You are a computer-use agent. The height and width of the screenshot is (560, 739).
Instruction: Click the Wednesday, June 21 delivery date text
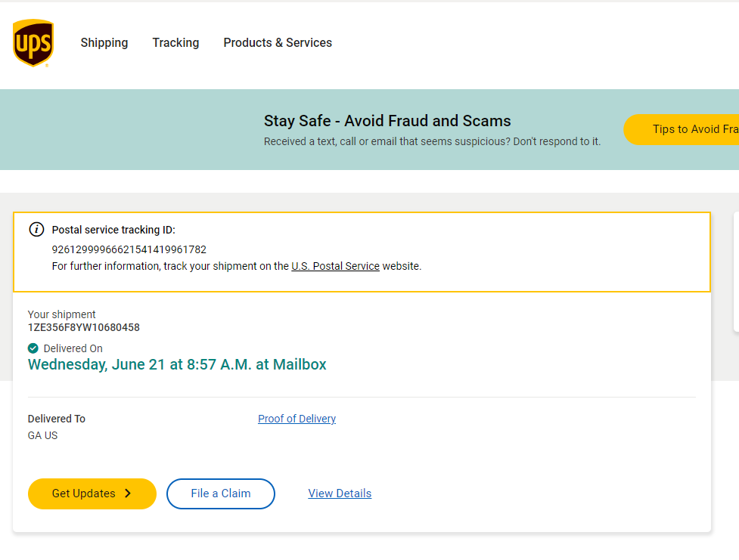(x=177, y=364)
